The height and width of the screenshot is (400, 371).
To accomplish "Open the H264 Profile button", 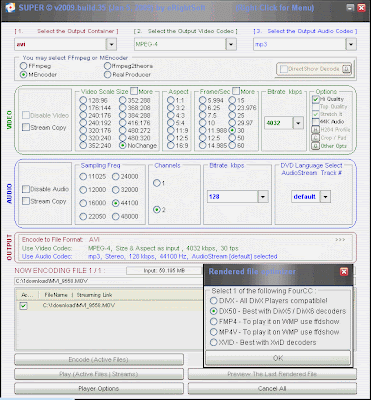I will tap(315, 130).
